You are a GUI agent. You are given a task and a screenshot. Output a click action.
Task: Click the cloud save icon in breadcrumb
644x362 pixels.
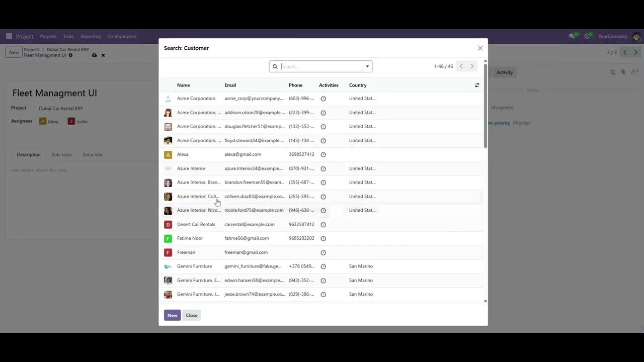[x=94, y=55]
